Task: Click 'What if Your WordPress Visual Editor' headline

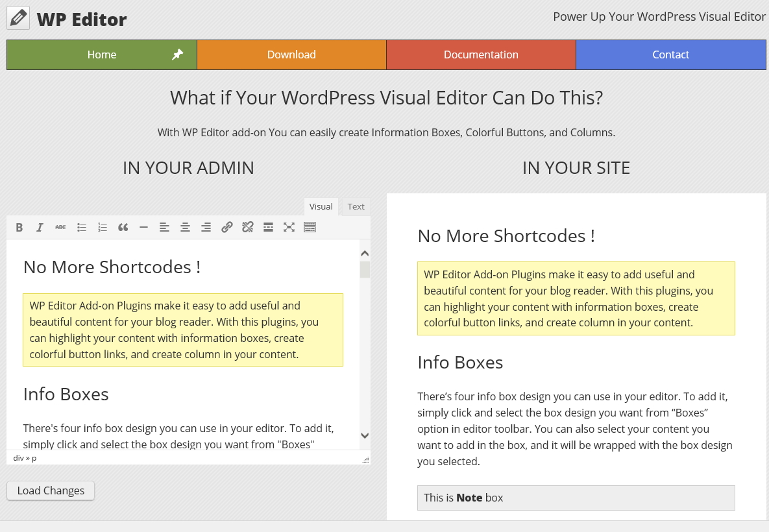Action: (387, 98)
